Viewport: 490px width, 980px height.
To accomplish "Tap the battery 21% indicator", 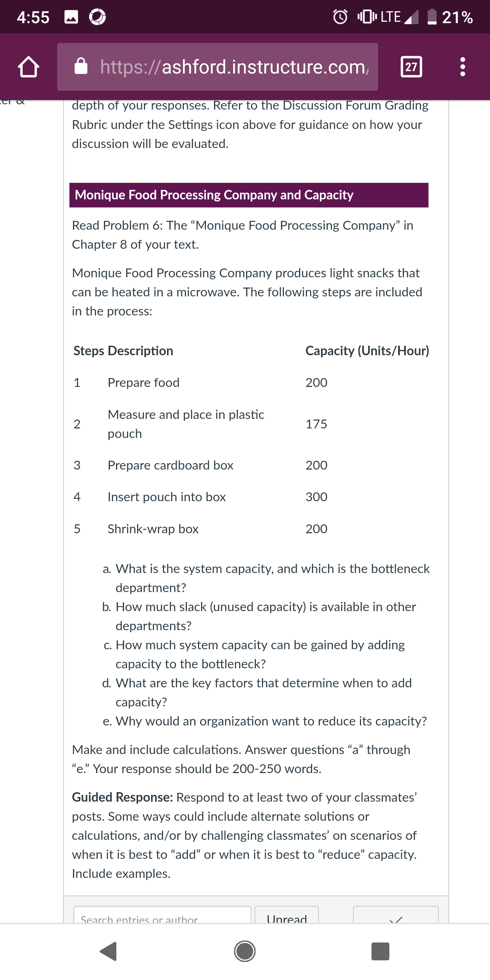I will click(450, 17).
